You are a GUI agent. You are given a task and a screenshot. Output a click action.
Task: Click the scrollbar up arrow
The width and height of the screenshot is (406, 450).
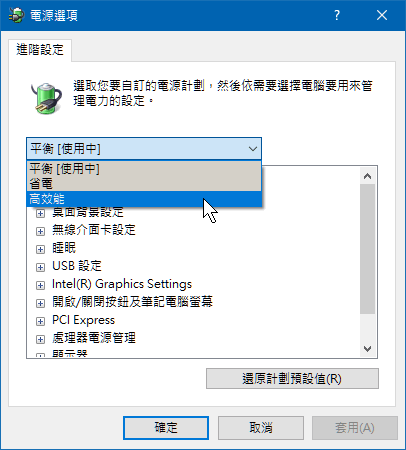(x=367, y=176)
